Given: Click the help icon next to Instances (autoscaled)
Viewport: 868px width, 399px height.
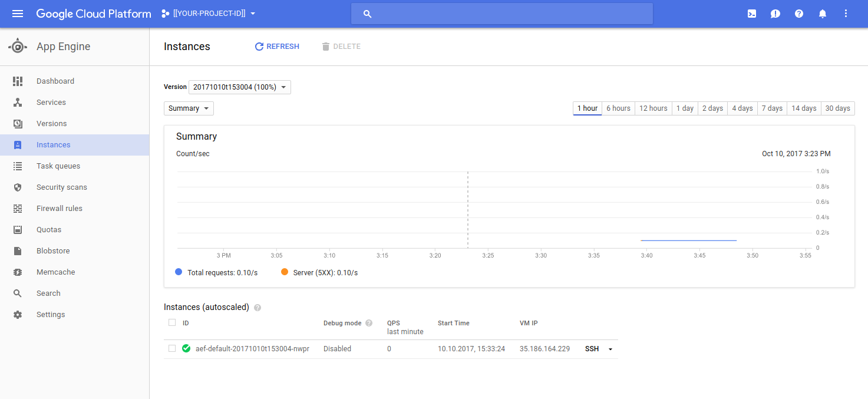Looking at the screenshot, I should click(258, 308).
